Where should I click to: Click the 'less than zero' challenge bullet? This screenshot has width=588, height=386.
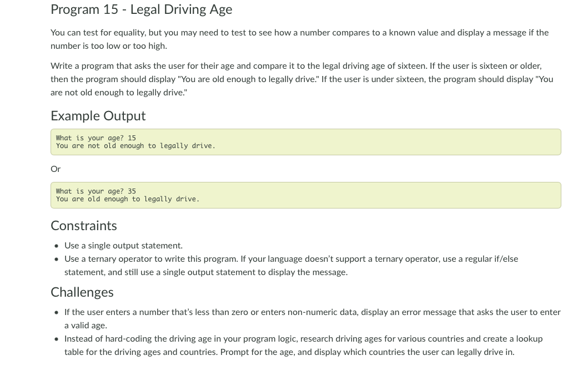pyautogui.click(x=313, y=318)
